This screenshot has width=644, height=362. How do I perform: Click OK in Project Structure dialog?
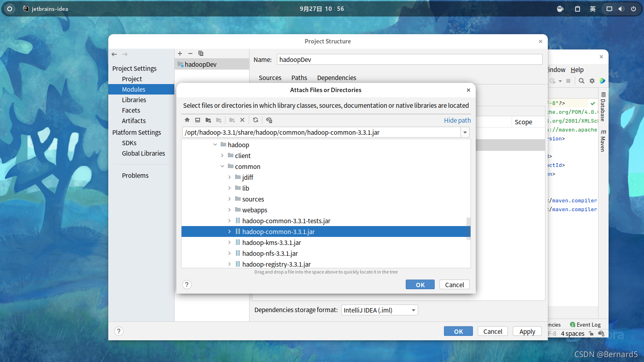pos(458,331)
